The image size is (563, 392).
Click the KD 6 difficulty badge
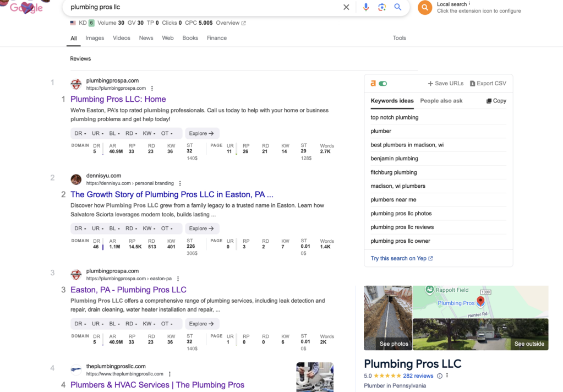click(91, 23)
